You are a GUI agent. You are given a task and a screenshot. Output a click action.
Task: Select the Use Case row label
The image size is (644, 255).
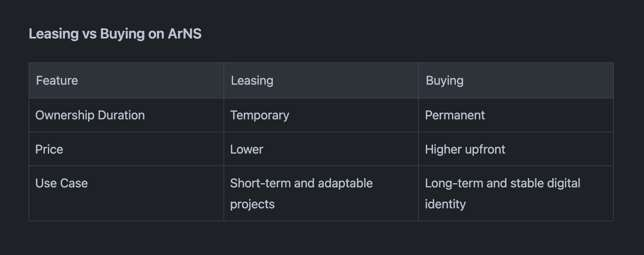point(62,183)
